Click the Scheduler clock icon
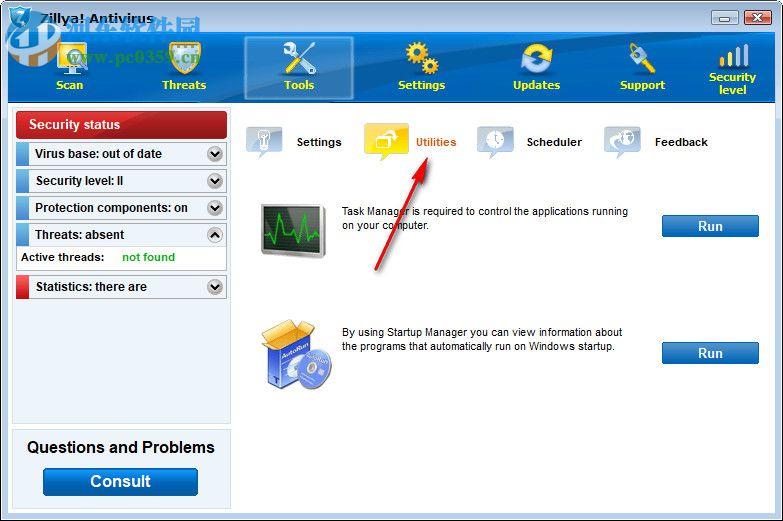 click(495, 141)
